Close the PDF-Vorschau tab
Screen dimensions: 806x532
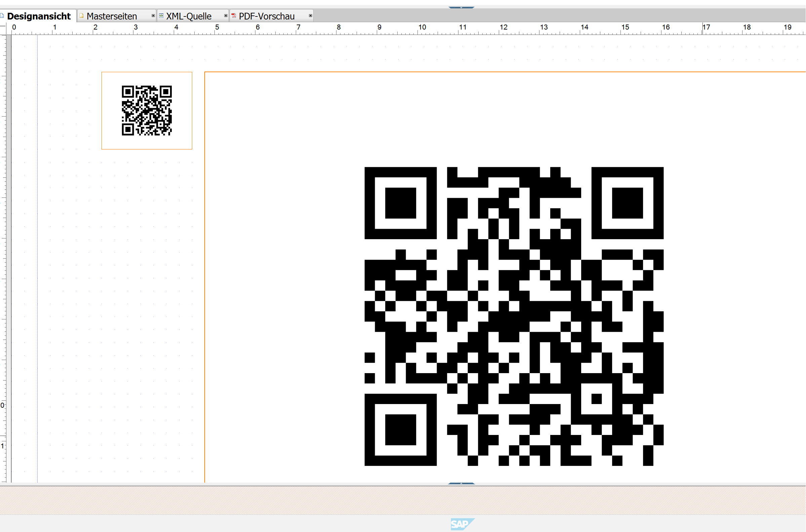(x=310, y=15)
